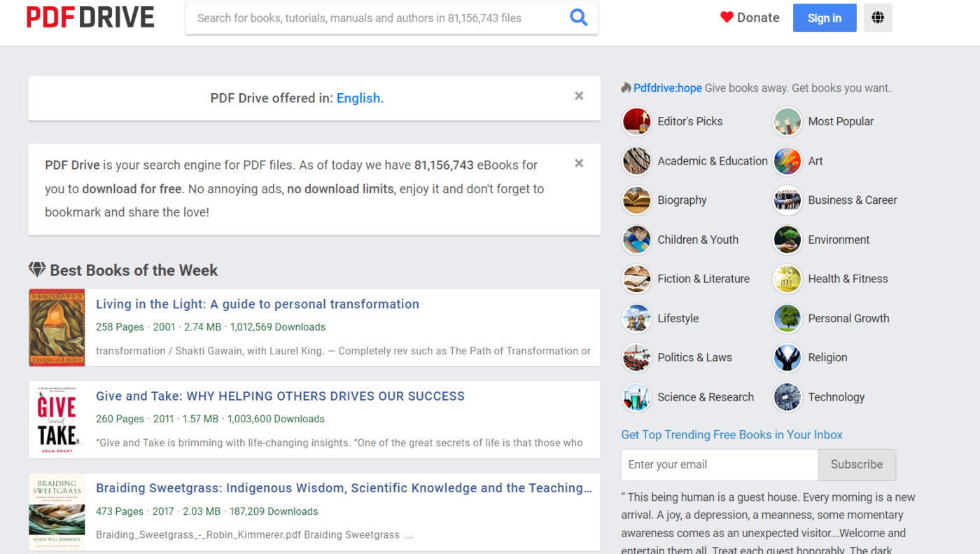The image size is (980, 554).
Task: Open the Science & Research text link
Action: click(x=706, y=397)
